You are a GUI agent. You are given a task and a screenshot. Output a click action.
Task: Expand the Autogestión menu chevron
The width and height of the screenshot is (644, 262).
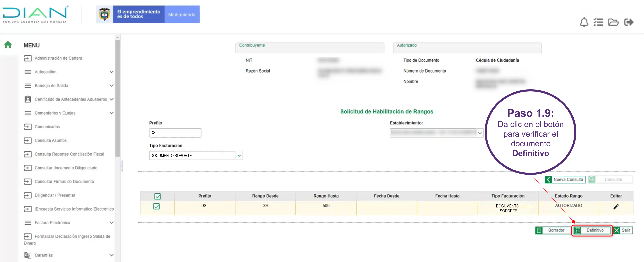[x=112, y=72]
